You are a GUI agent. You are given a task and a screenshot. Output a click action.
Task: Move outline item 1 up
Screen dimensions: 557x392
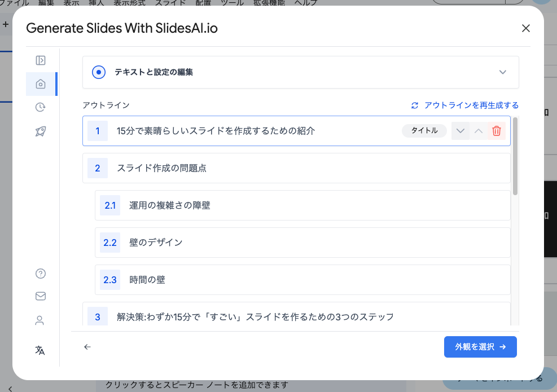click(x=479, y=131)
